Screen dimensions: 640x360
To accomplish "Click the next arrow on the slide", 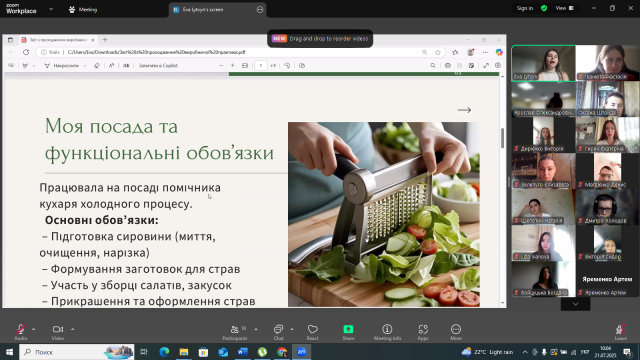I will 464,110.
